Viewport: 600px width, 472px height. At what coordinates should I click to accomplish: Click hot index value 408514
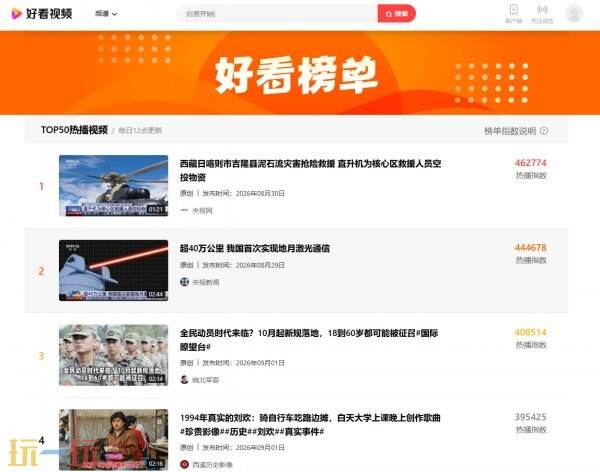pyautogui.click(x=530, y=332)
